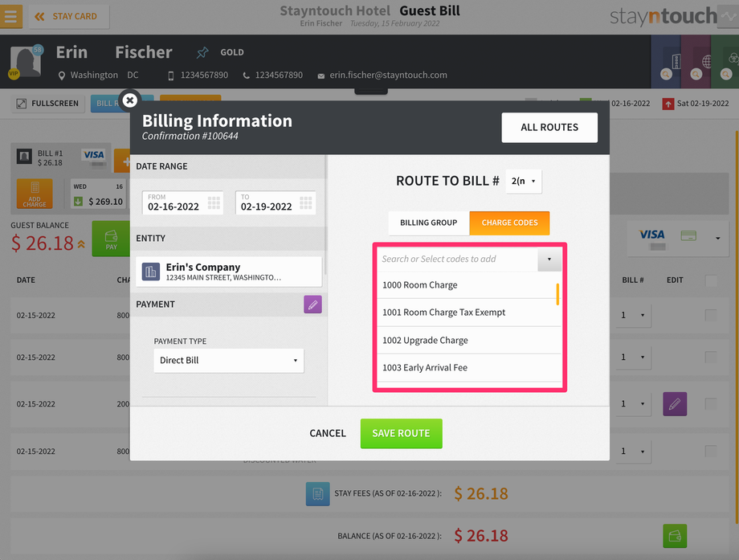Click the telephone handset icon
The width and height of the screenshot is (739, 560).
246,76
